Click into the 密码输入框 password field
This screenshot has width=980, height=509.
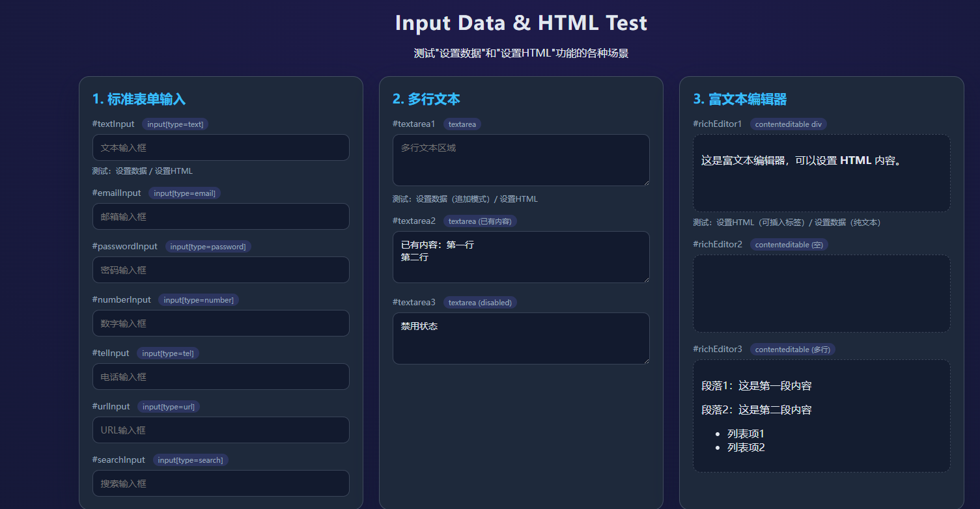coord(221,270)
